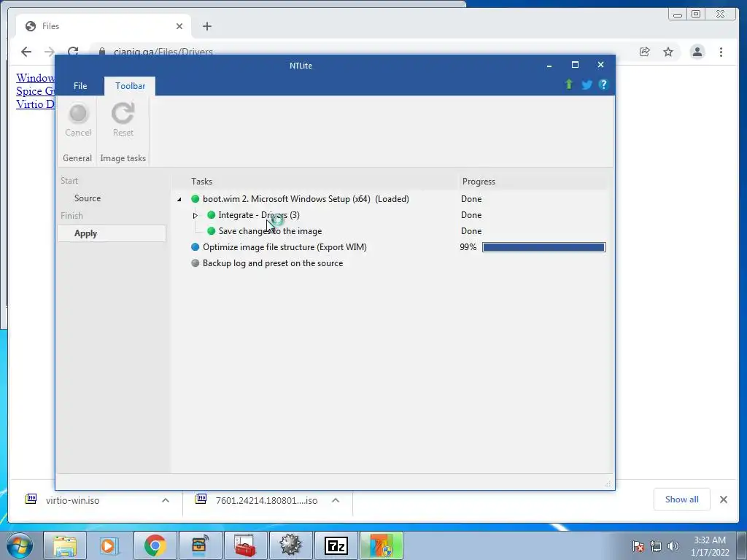747x560 pixels.
Task: Switch to Chrome from the taskbar
Action: coord(155,545)
